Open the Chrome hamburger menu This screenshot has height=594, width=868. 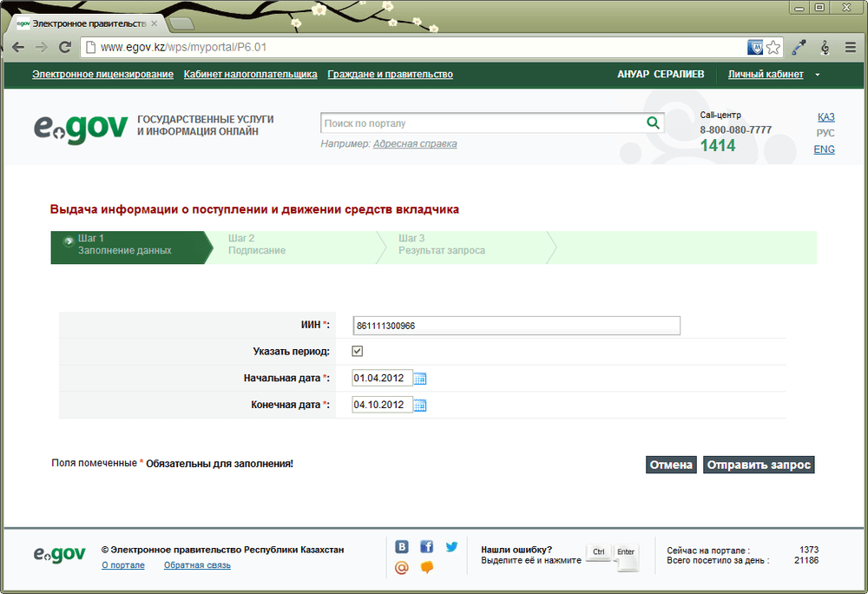[851, 48]
